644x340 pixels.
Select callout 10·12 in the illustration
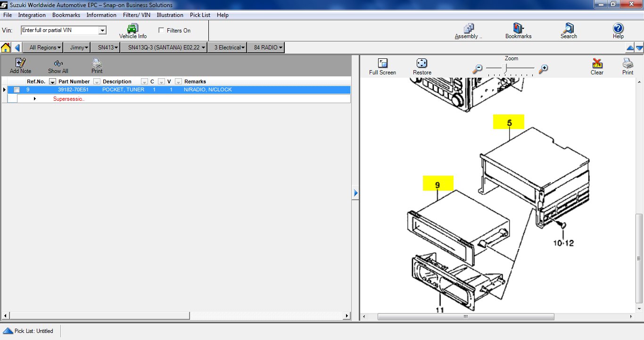tap(563, 243)
